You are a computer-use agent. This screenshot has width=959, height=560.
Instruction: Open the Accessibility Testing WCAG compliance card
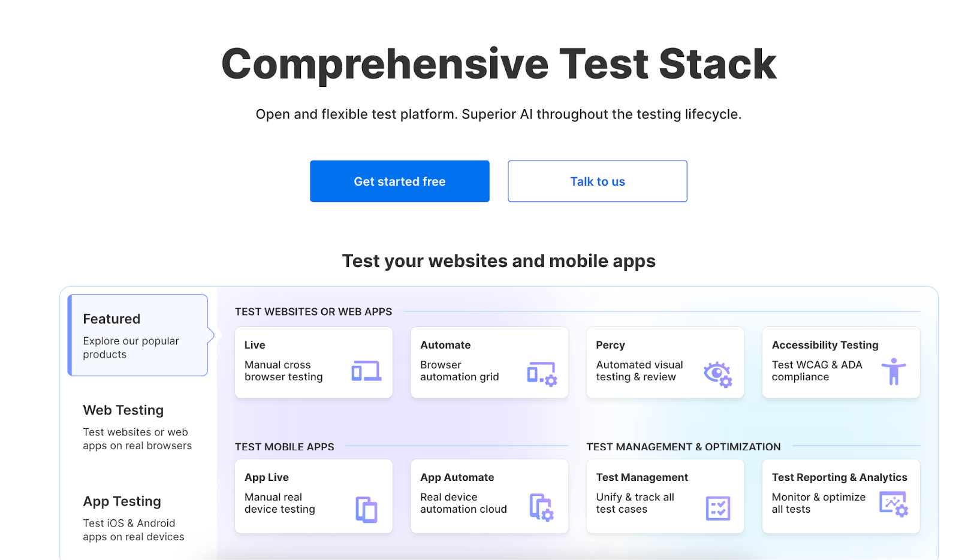pyautogui.click(x=840, y=361)
